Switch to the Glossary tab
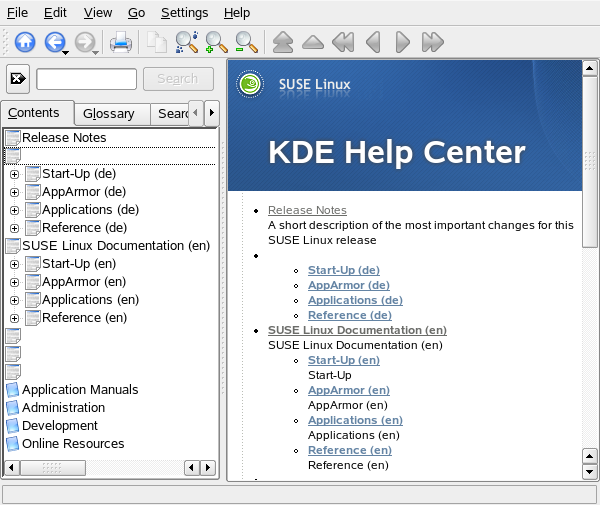This screenshot has width=600, height=505. click(108, 114)
